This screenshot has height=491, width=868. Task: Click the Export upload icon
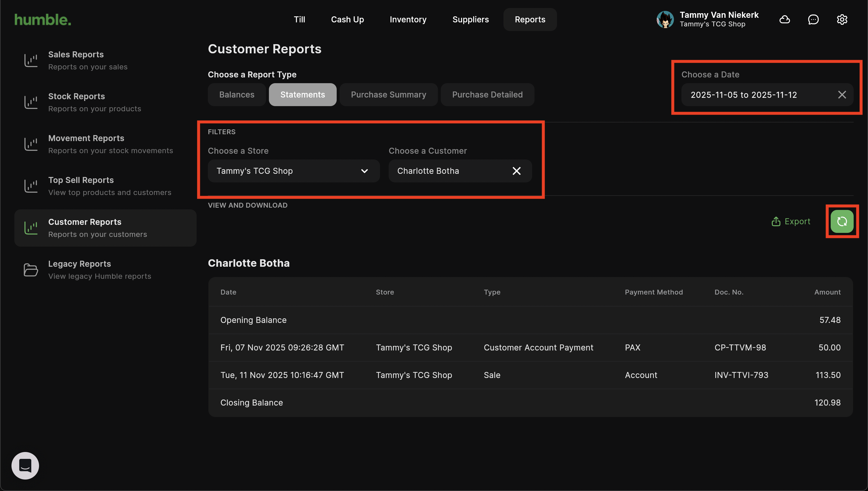point(776,221)
